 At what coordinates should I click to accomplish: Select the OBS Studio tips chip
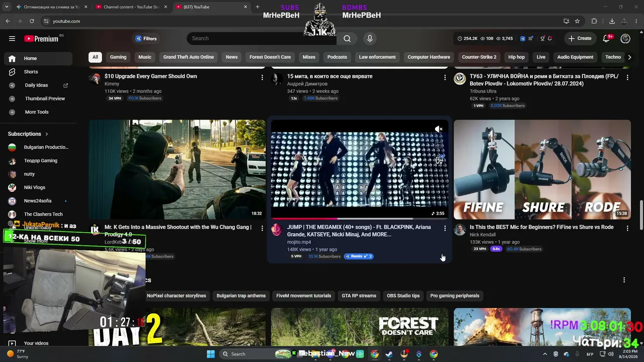pyautogui.click(x=403, y=296)
